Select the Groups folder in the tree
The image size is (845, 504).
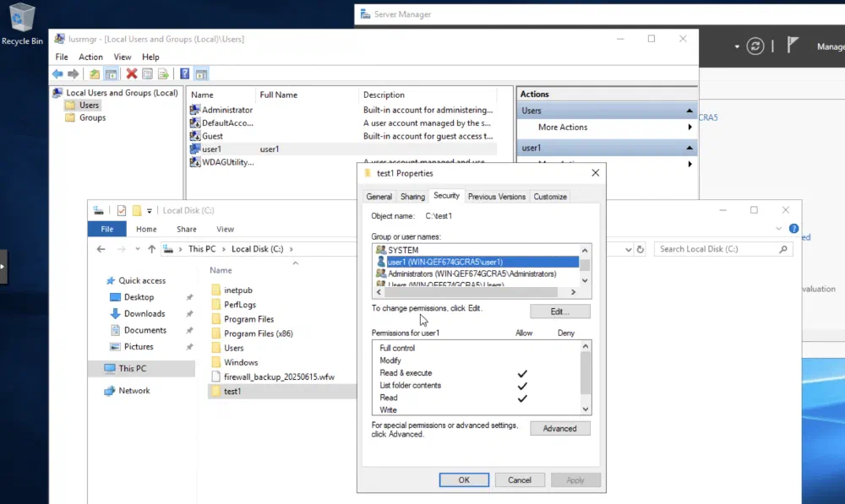tap(92, 117)
